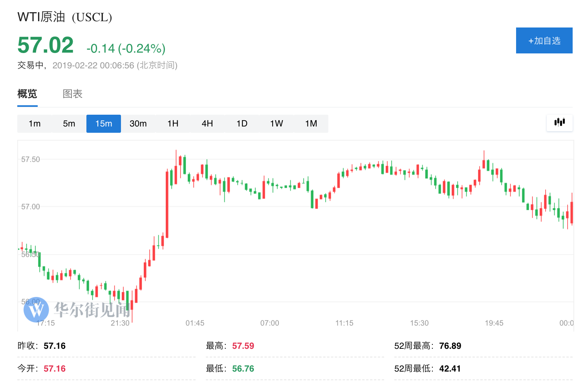Switch chart to 30m interval
This screenshot has height=392, width=586.
[138, 124]
